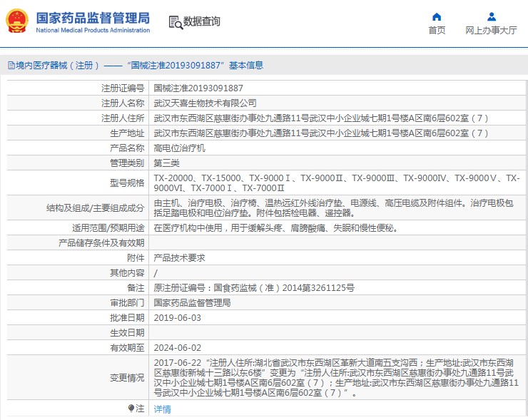Screen dimensions: 528x420
Task: Click the 批准日期 label
Action: (127, 318)
